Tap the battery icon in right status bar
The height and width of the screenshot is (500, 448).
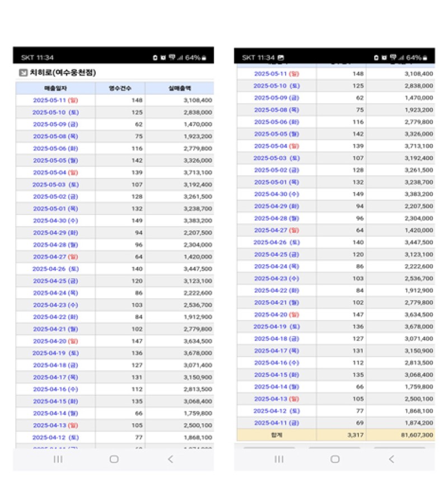[425, 58]
